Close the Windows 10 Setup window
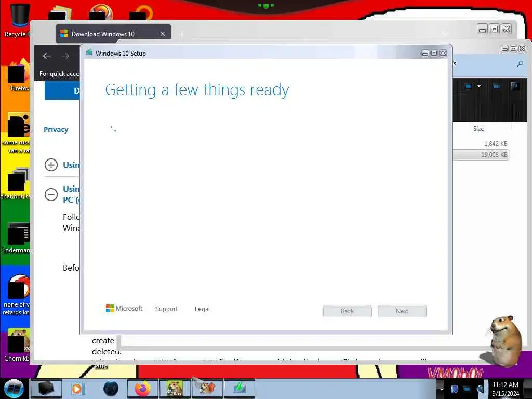 click(443, 54)
